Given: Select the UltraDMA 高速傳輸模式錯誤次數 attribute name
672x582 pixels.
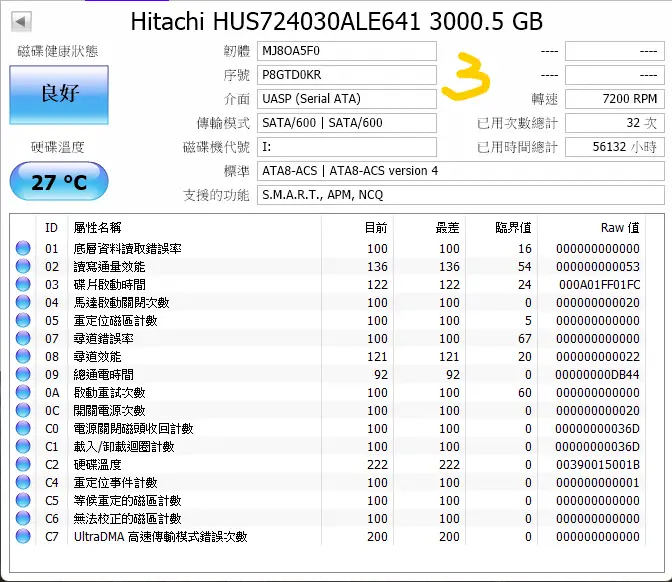Looking at the screenshot, I should (x=161, y=537).
